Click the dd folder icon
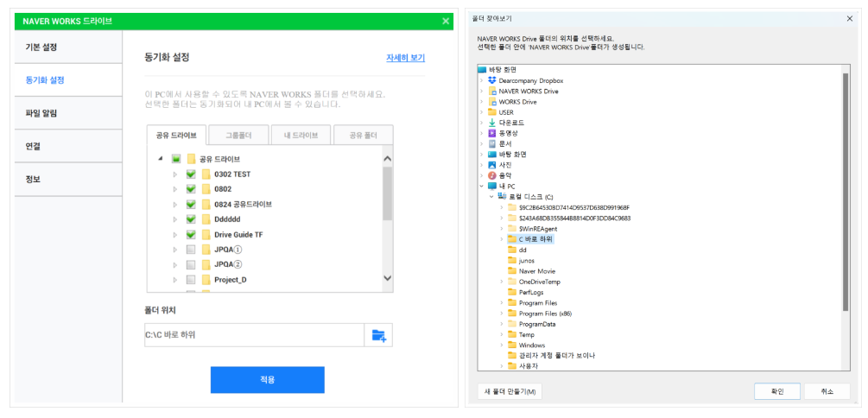Screen dimensions: 868x418 point(512,250)
